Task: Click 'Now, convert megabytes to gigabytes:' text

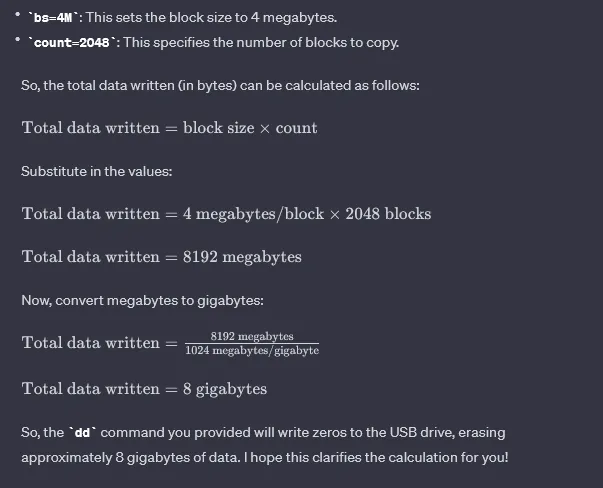Action: pos(142,300)
